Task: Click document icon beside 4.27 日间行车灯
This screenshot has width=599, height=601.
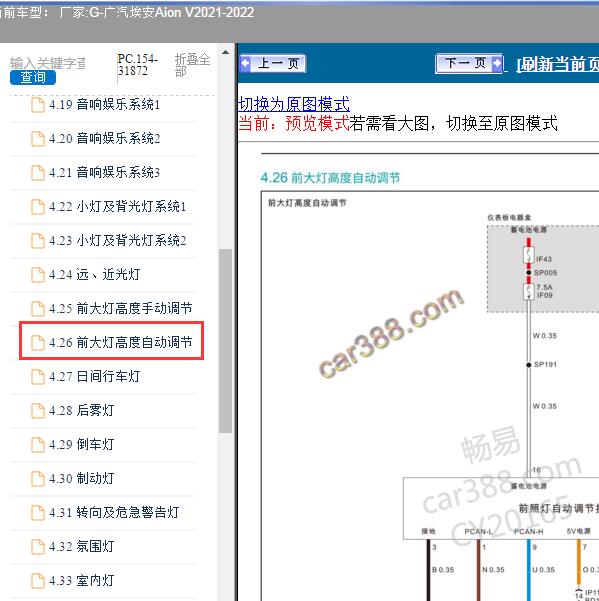Action: 38,377
